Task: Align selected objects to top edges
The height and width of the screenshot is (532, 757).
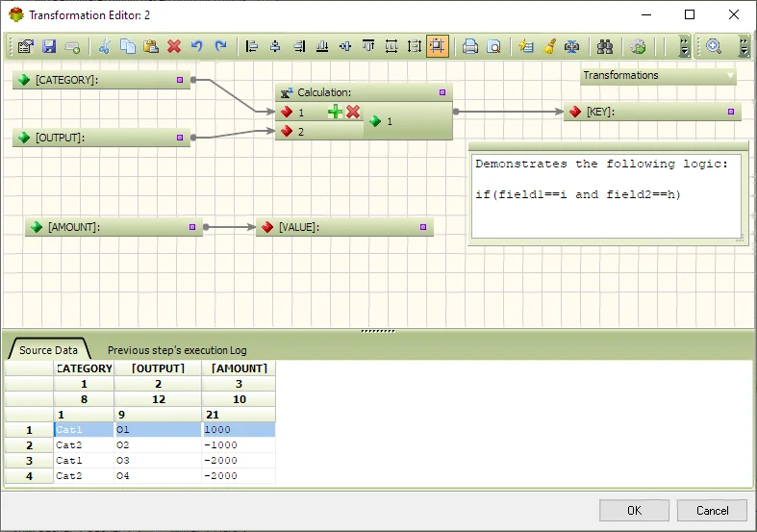Action: click(x=368, y=46)
